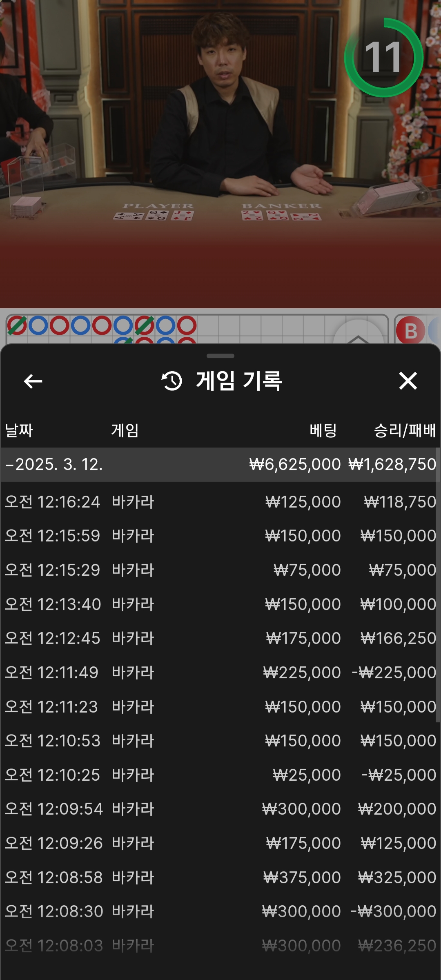Tap the back arrow in game history

(33, 381)
